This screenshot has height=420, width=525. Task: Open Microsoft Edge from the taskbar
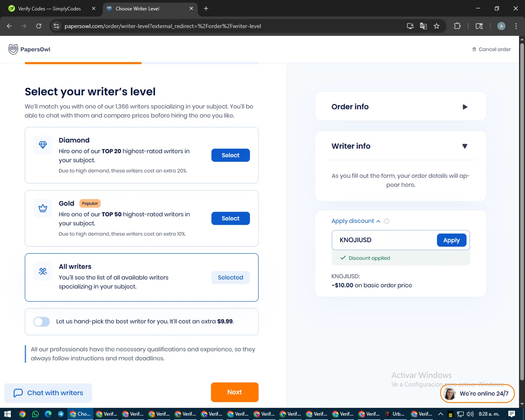pyautogui.click(x=48, y=414)
